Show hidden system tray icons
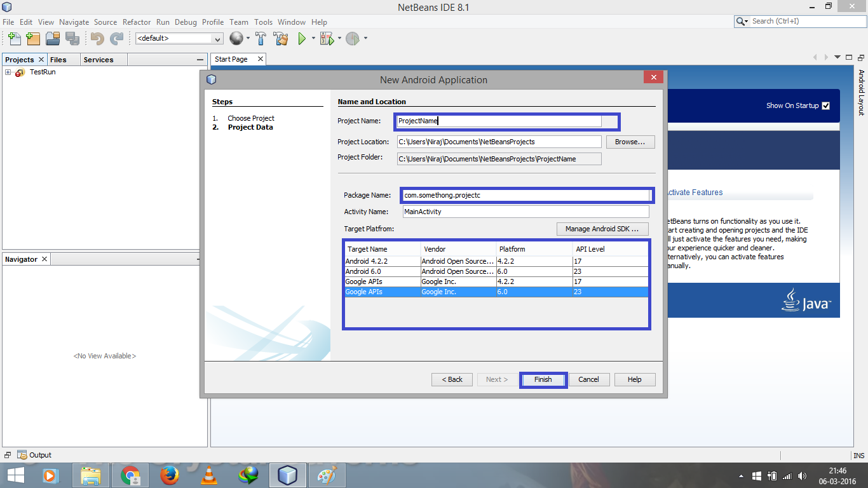 tap(742, 476)
